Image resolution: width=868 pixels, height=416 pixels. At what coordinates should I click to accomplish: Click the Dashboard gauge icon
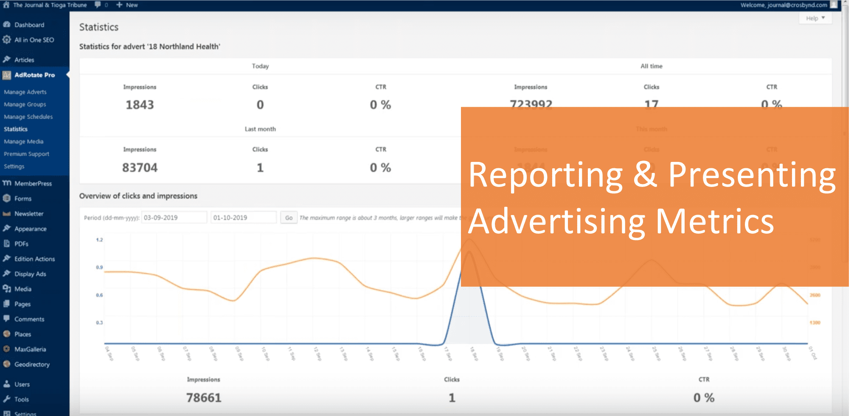[7, 25]
